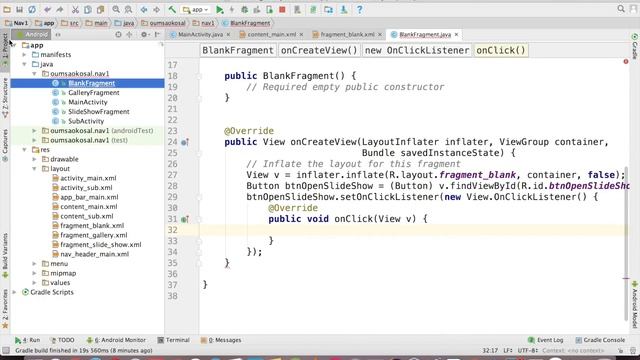Expand the drawable folder

35,159
